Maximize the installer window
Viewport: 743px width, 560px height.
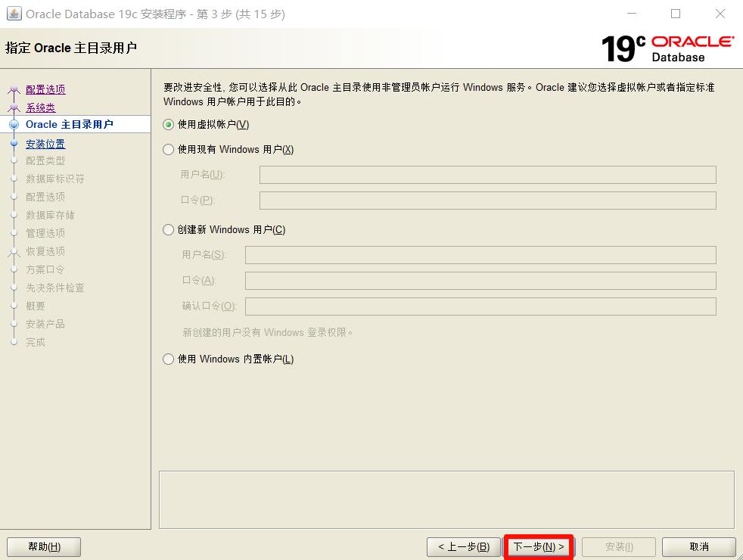click(x=676, y=14)
